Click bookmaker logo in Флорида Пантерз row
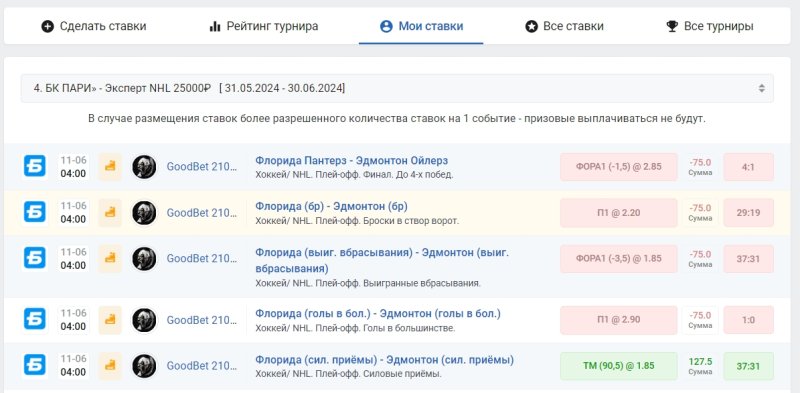This screenshot has width=800, height=393. click(x=35, y=166)
